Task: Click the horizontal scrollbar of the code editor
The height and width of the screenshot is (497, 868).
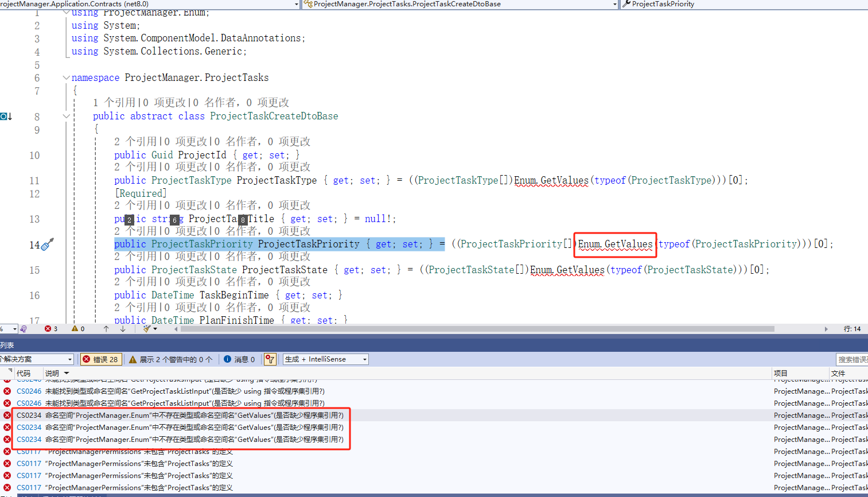Action: [476, 329]
